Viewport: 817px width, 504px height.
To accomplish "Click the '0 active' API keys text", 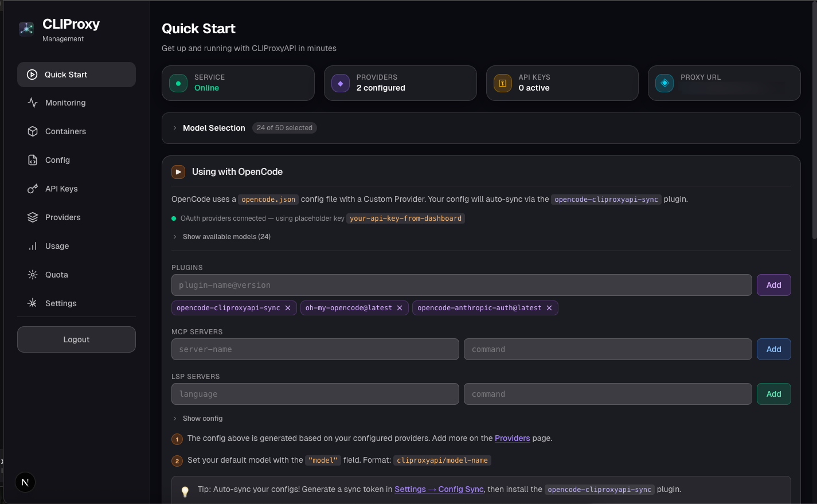I will click(534, 88).
